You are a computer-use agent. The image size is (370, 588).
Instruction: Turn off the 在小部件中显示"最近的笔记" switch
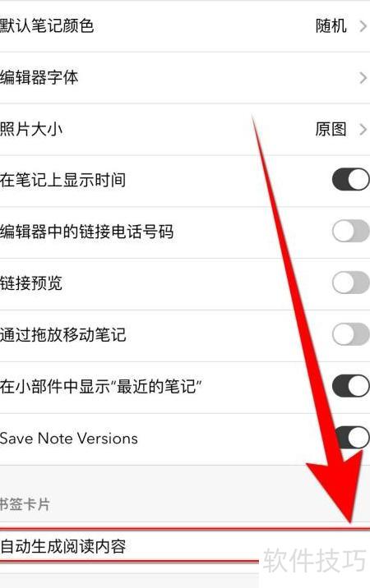coord(351,385)
